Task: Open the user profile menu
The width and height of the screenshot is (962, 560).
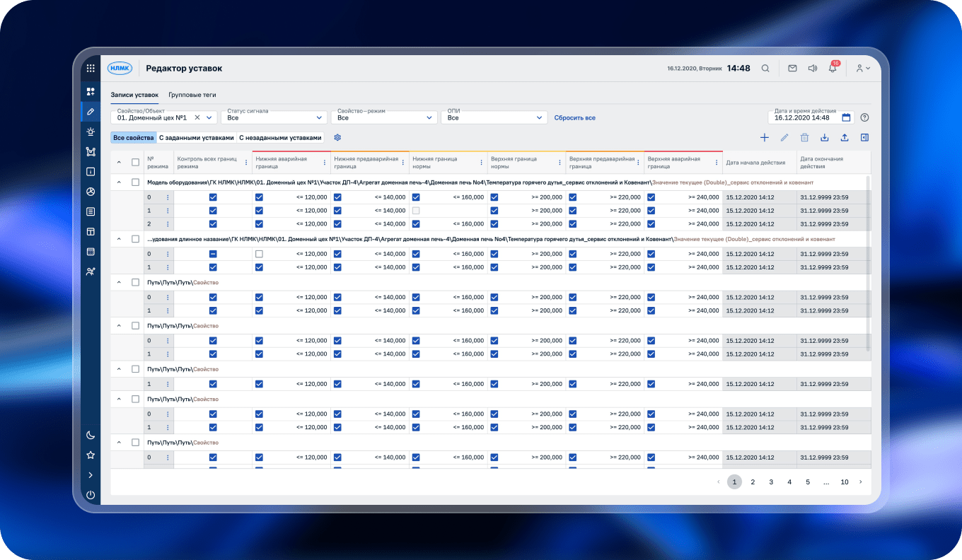Action: pos(863,69)
